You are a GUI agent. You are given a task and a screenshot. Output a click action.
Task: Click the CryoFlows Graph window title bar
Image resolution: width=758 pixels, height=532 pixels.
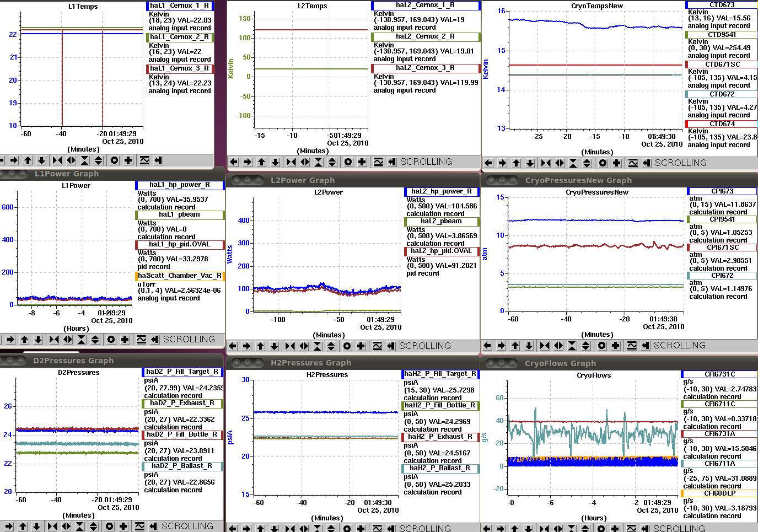click(x=619, y=363)
